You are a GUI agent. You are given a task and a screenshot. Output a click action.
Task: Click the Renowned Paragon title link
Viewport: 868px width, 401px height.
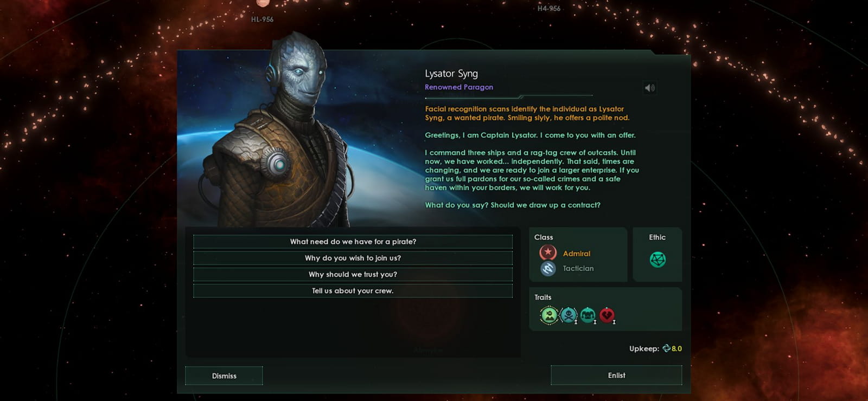pyautogui.click(x=459, y=87)
